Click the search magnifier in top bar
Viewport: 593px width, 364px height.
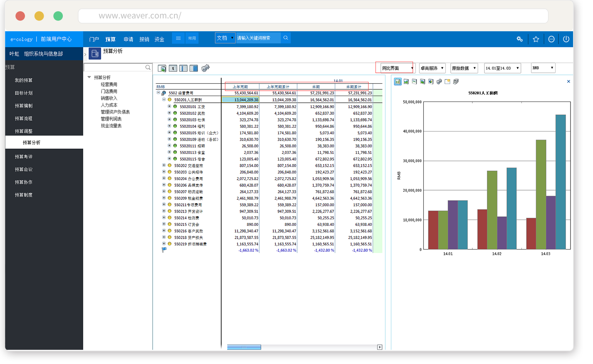[x=286, y=38]
